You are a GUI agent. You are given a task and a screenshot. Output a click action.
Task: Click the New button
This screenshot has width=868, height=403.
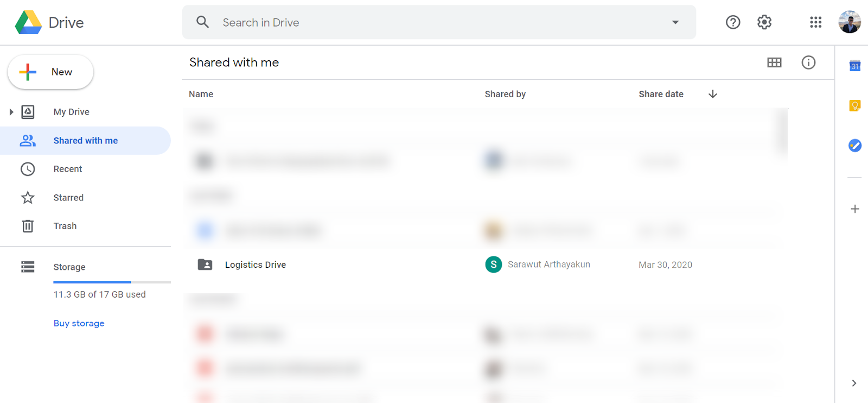pos(50,72)
